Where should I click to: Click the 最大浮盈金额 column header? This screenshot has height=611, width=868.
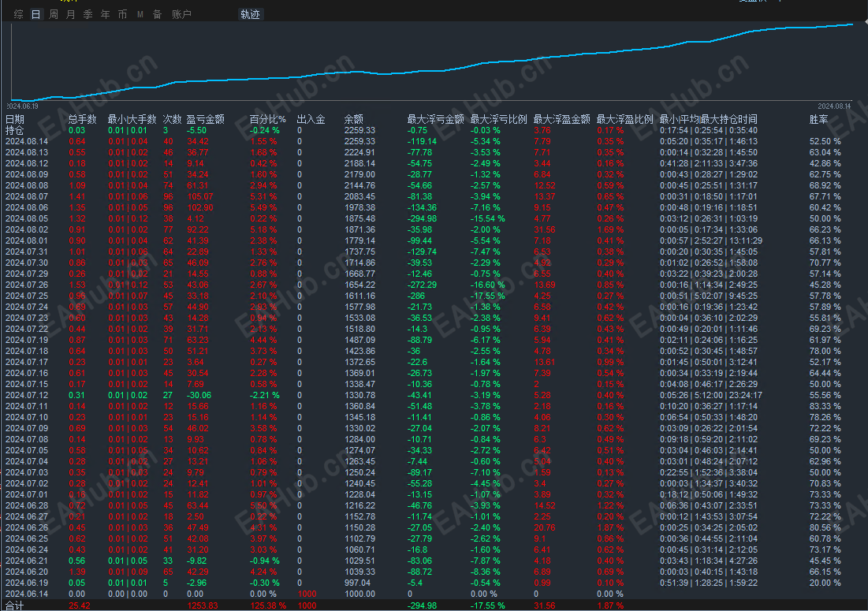point(562,119)
